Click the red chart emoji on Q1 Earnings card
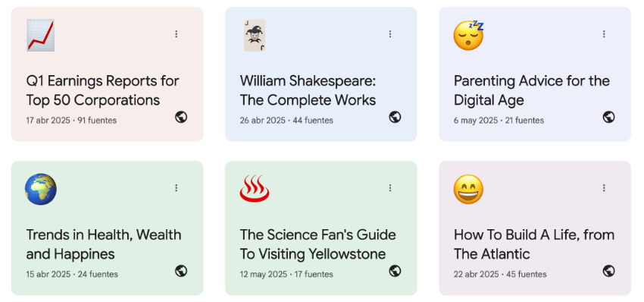The width and height of the screenshot is (644, 302). tap(41, 36)
